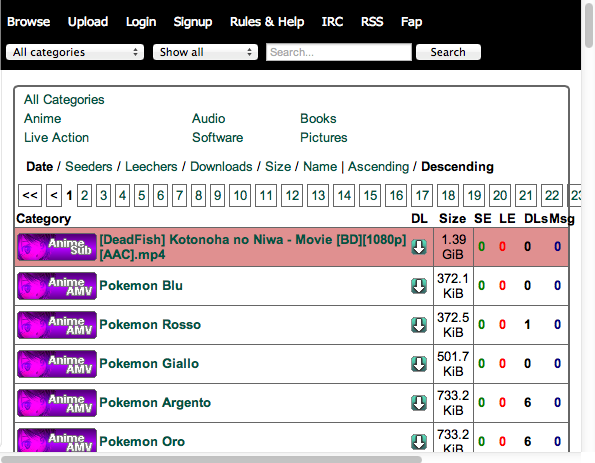Image resolution: width=595 pixels, height=463 pixels.
Task: Click Anime Sub category badge on first row
Action: [x=57, y=247]
